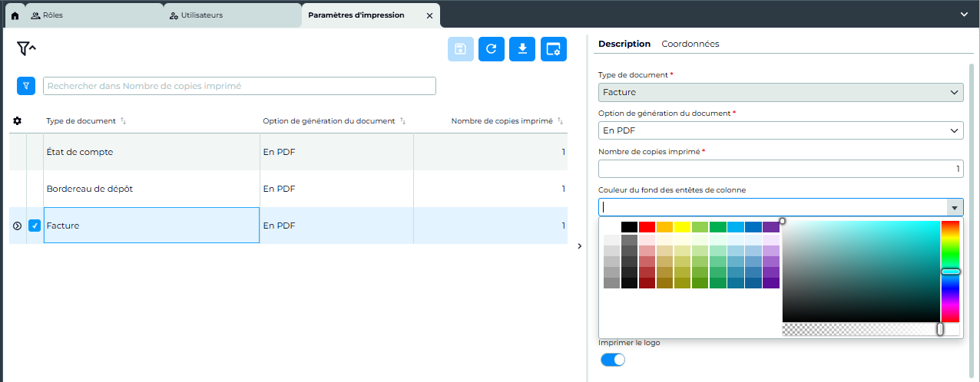This screenshot has width=980, height=382.
Task: Click the opacity slider handle
Action: click(x=940, y=329)
